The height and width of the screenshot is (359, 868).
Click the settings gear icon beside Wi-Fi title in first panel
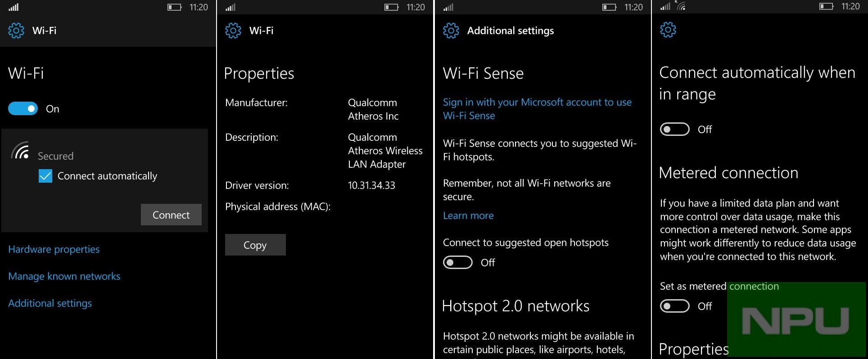click(x=16, y=31)
